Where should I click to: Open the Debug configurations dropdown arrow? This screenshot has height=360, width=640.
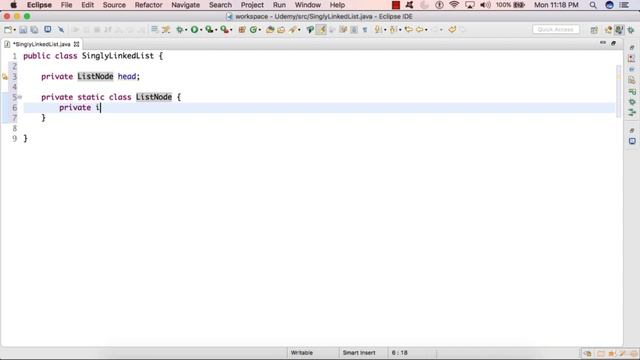coord(186,30)
